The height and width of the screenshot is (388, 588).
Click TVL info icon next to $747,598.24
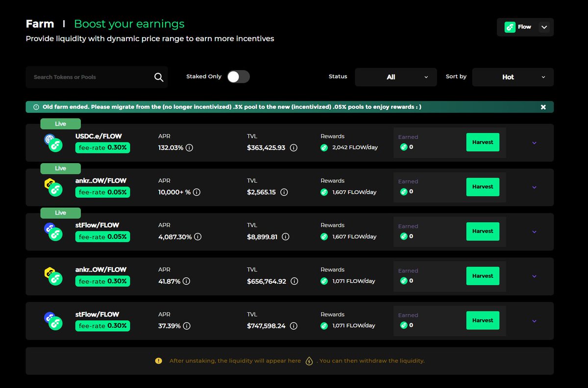pos(294,326)
